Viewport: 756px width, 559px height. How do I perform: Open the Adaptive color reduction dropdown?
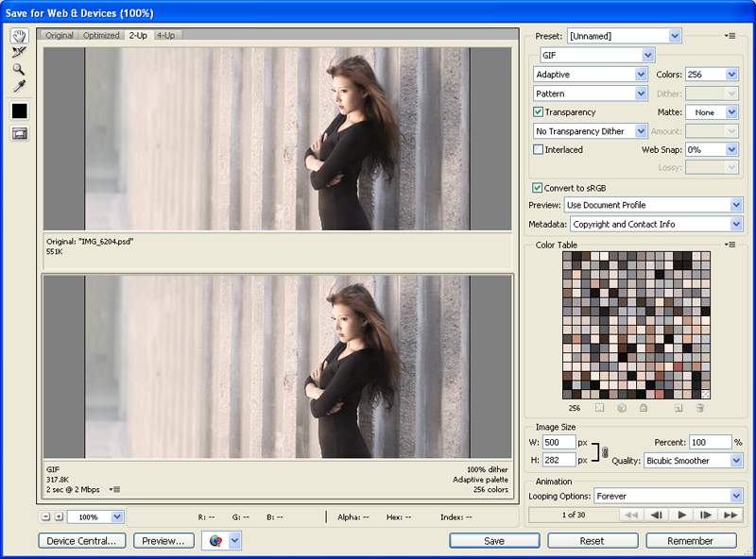(x=590, y=75)
